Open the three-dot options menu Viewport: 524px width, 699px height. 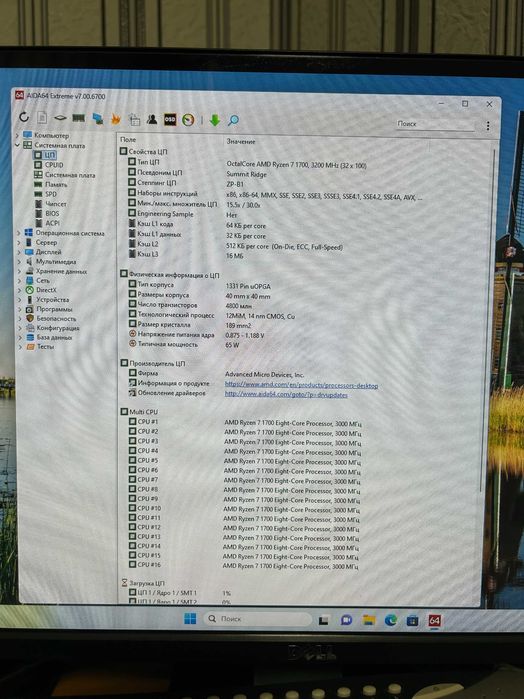pos(488,126)
